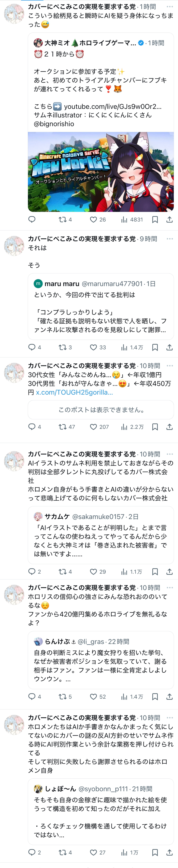Open the らんけぶ quoted post card
The height and width of the screenshot is (868, 178).
(x=101, y=660)
